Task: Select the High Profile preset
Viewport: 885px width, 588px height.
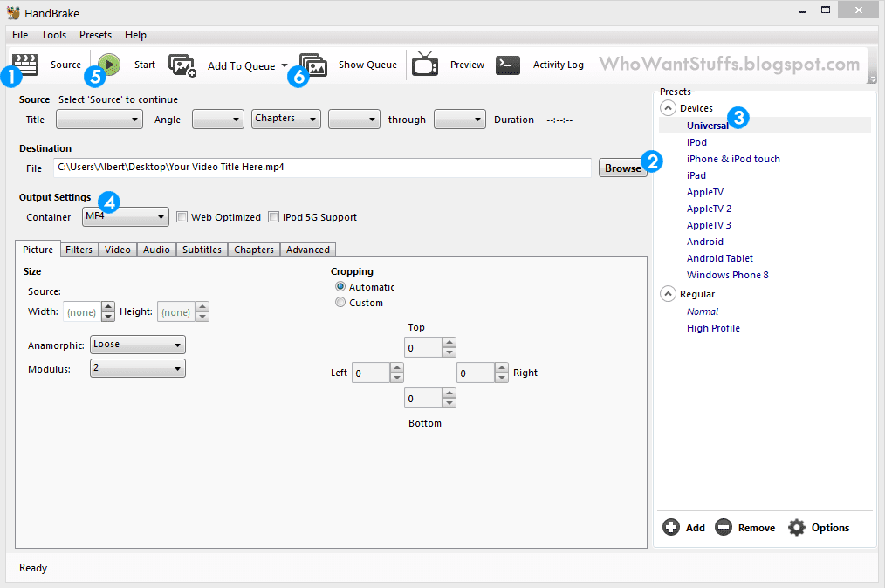Action: click(713, 327)
